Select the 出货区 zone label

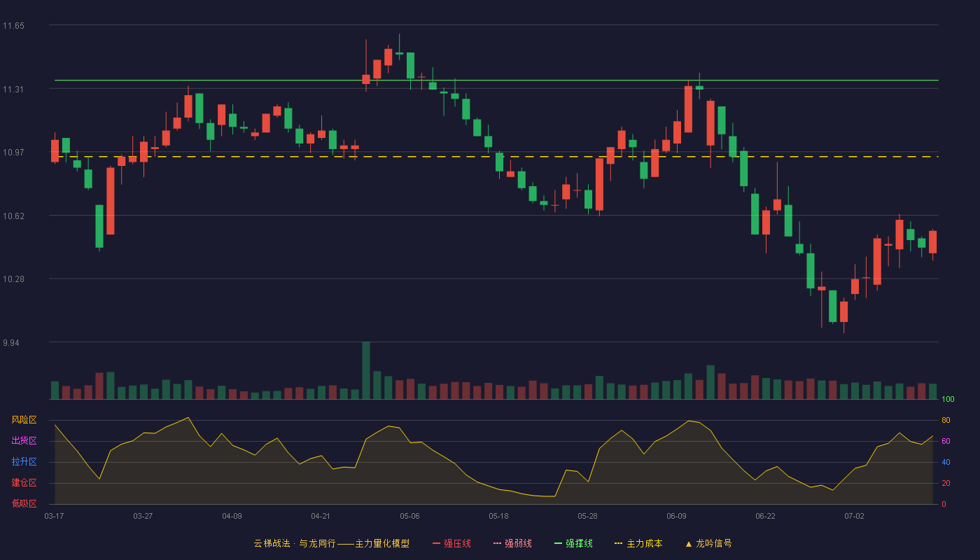24,441
